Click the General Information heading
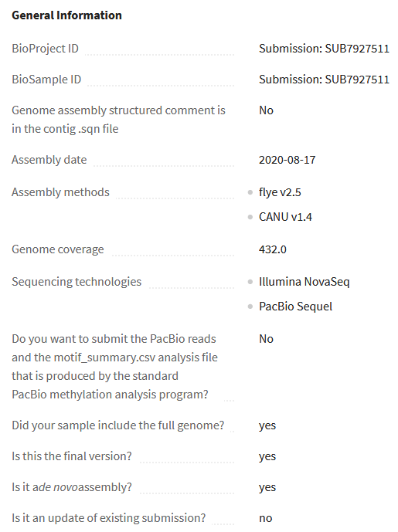The width and height of the screenshot is (398, 532). click(x=66, y=15)
